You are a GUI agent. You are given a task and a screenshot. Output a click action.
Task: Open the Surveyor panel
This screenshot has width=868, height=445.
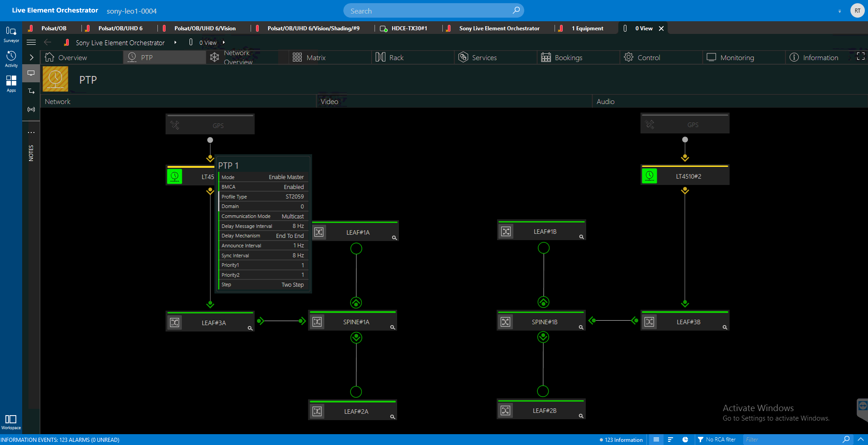pos(11,34)
